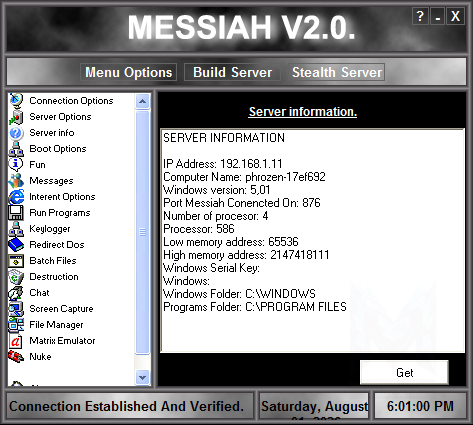473x425 pixels.
Task: Click the Windows Serial Key line
Action: [x=211, y=268]
